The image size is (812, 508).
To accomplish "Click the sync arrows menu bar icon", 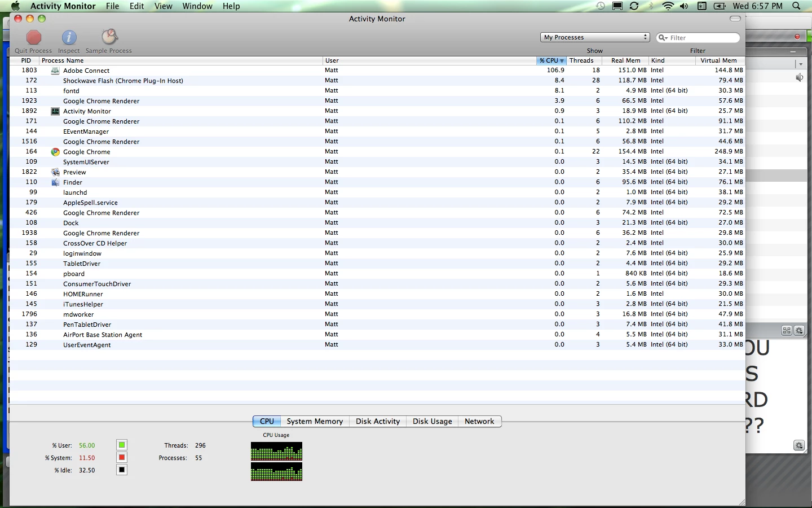I will [634, 6].
